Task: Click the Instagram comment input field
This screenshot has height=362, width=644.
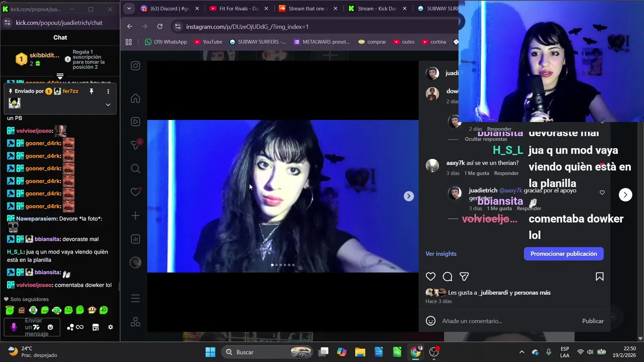Action: pos(508,321)
